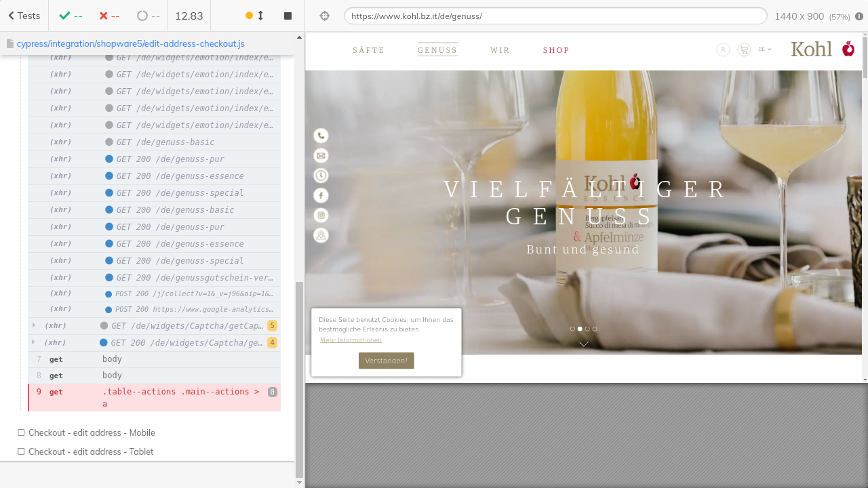
Task: Open the SHOP menu item
Action: pos(556,50)
